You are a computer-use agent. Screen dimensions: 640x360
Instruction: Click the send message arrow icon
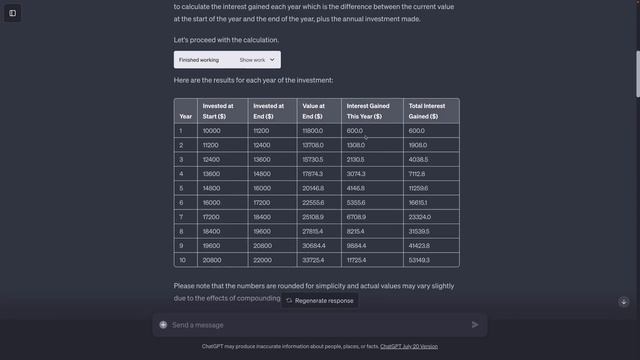pyautogui.click(x=475, y=325)
